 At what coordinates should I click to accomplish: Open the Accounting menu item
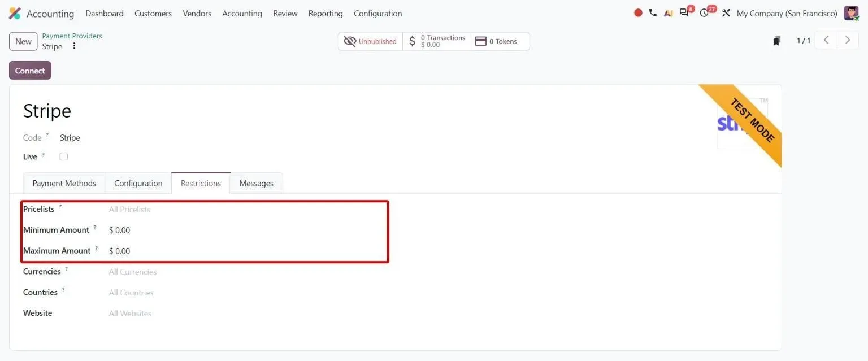tap(242, 14)
